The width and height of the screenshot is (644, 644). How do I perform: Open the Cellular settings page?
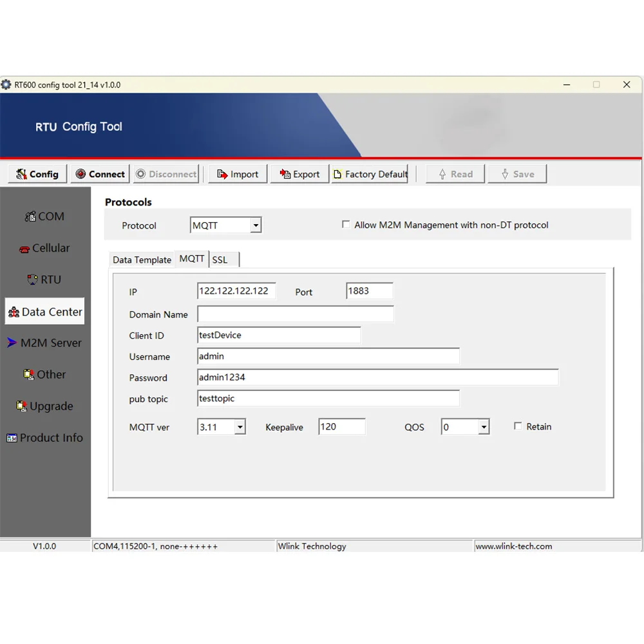point(44,248)
